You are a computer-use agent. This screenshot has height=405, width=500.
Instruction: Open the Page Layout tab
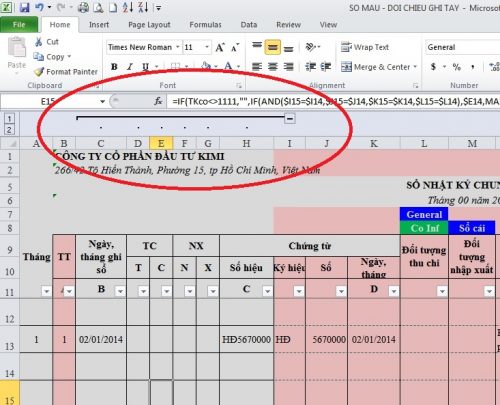[x=149, y=25]
